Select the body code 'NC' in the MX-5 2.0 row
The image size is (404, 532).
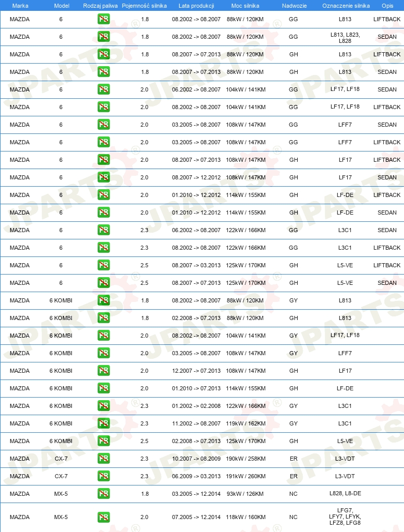coord(293,517)
